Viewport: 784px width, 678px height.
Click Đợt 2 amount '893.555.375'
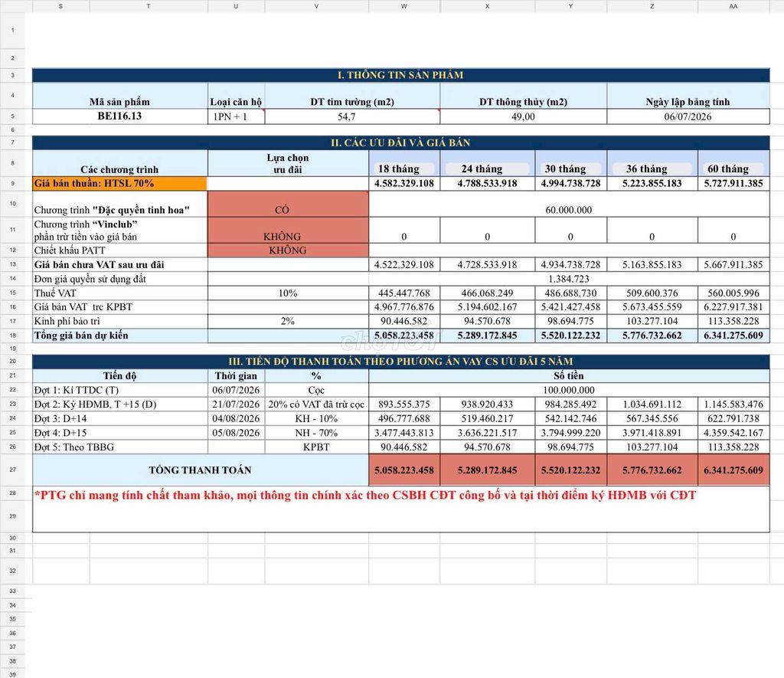click(x=404, y=405)
